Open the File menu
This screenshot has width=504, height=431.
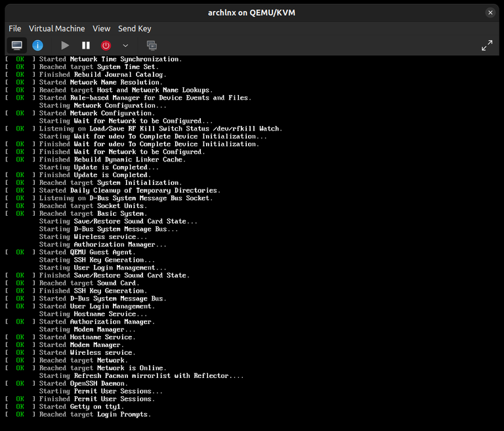point(15,29)
